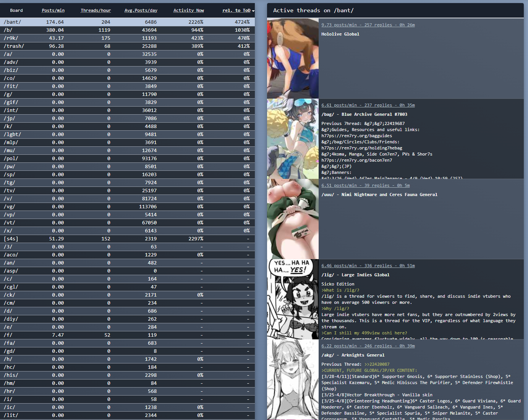Select the /int/ board name

pyautogui.click(x=11, y=110)
